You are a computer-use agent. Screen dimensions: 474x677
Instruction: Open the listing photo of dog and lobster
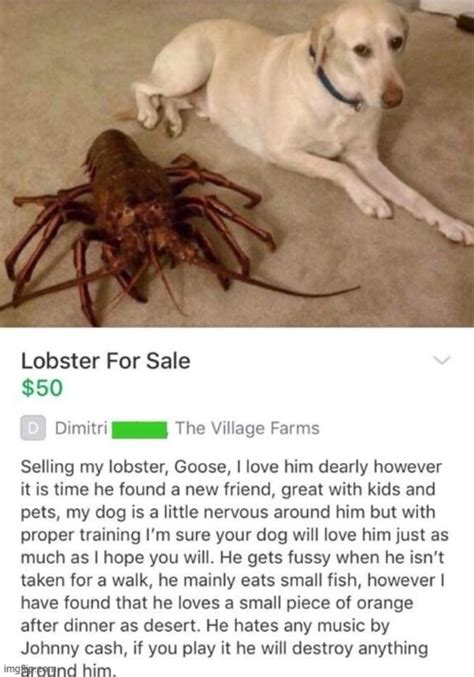tap(237, 163)
